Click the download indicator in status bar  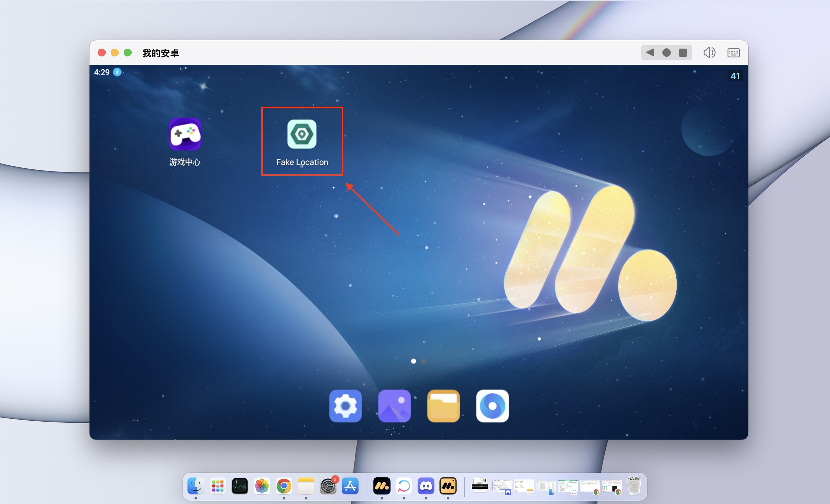(117, 72)
